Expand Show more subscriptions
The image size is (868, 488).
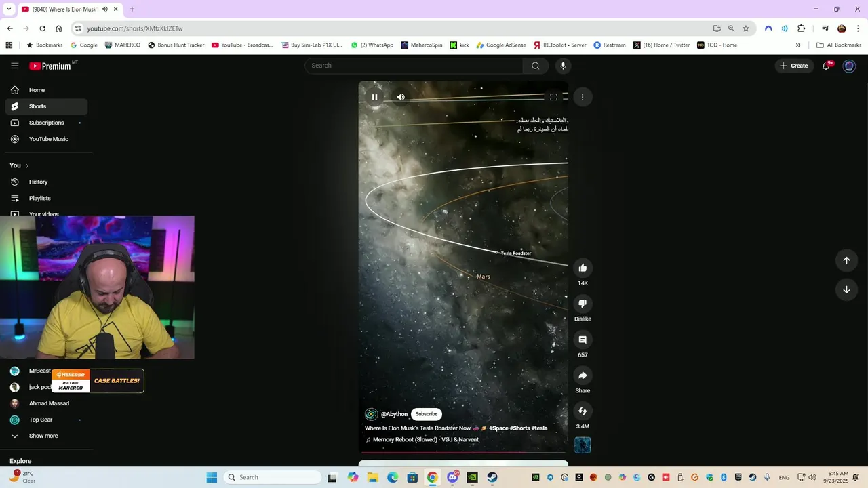tap(43, 436)
